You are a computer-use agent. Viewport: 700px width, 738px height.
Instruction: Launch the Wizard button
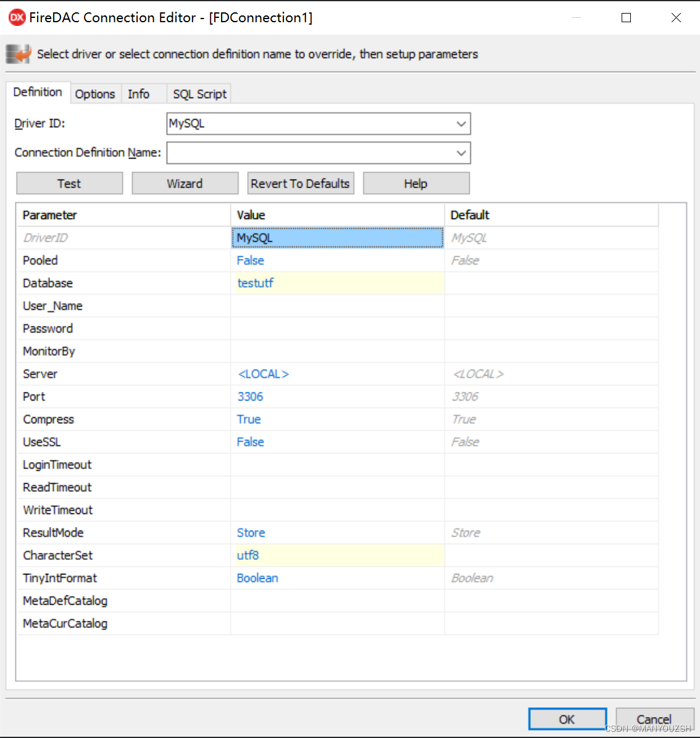pos(185,183)
